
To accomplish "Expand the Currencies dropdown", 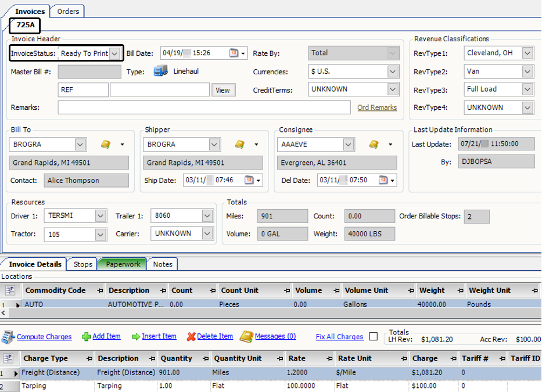I will point(392,71).
